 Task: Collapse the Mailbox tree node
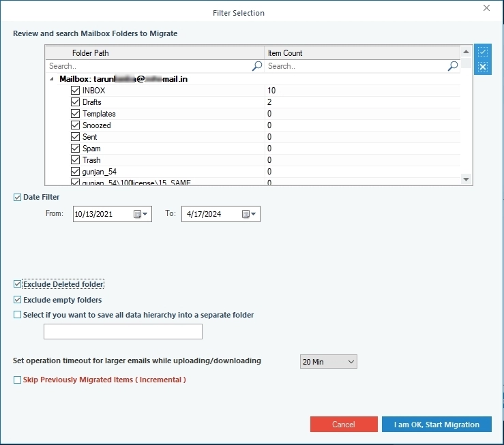(52, 79)
